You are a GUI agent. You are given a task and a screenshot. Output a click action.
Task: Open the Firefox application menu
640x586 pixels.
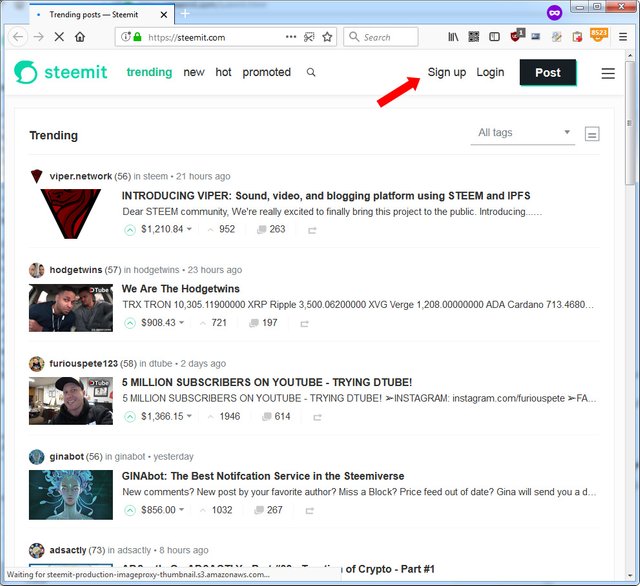point(623,37)
